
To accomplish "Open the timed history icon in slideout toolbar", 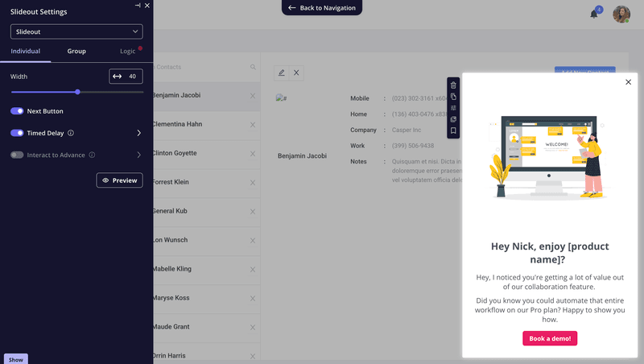I will click(453, 119).
